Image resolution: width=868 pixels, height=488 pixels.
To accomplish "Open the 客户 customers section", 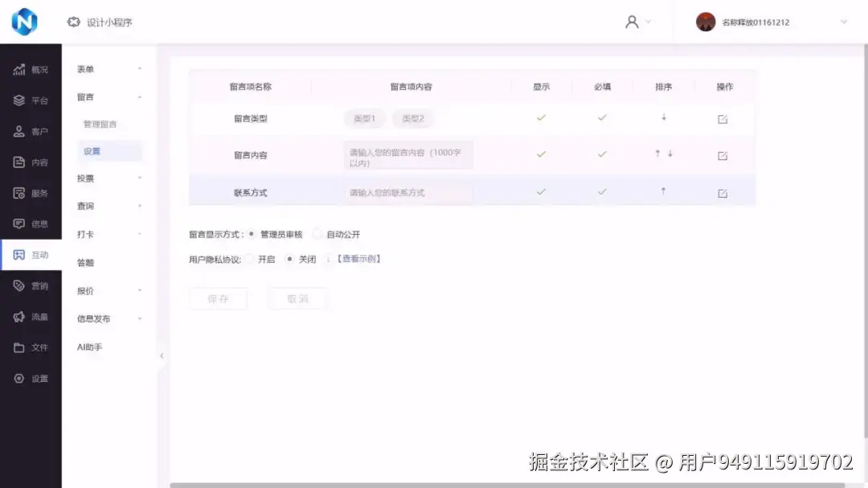I will point(31,131).
